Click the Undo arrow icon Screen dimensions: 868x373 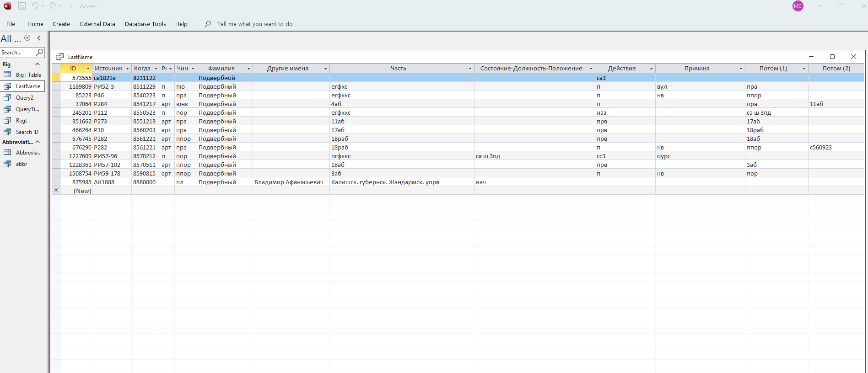pos(35,6)
